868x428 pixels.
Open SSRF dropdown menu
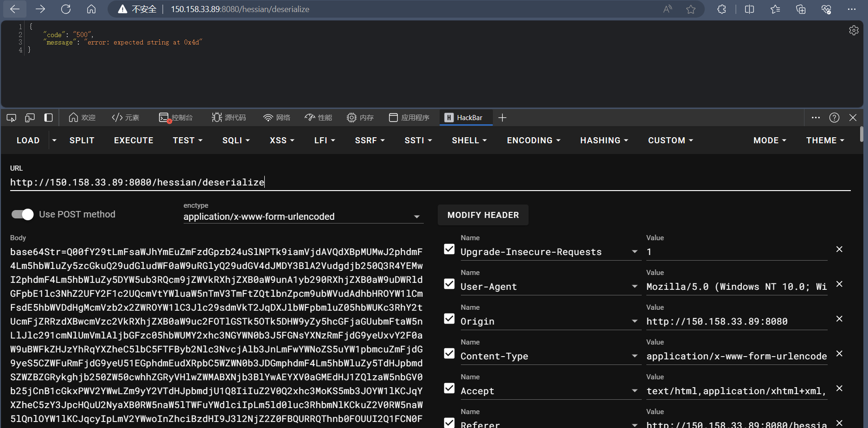tap(370, 140)
